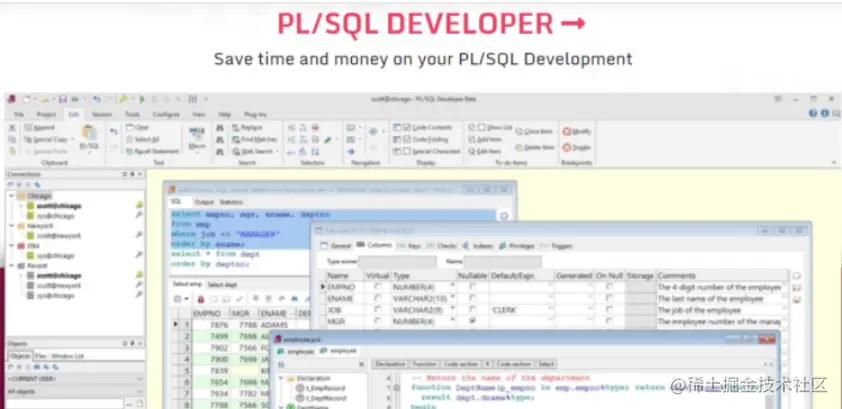
Task: Select the Select dept result tab
Action: click(x=222, y=285)
